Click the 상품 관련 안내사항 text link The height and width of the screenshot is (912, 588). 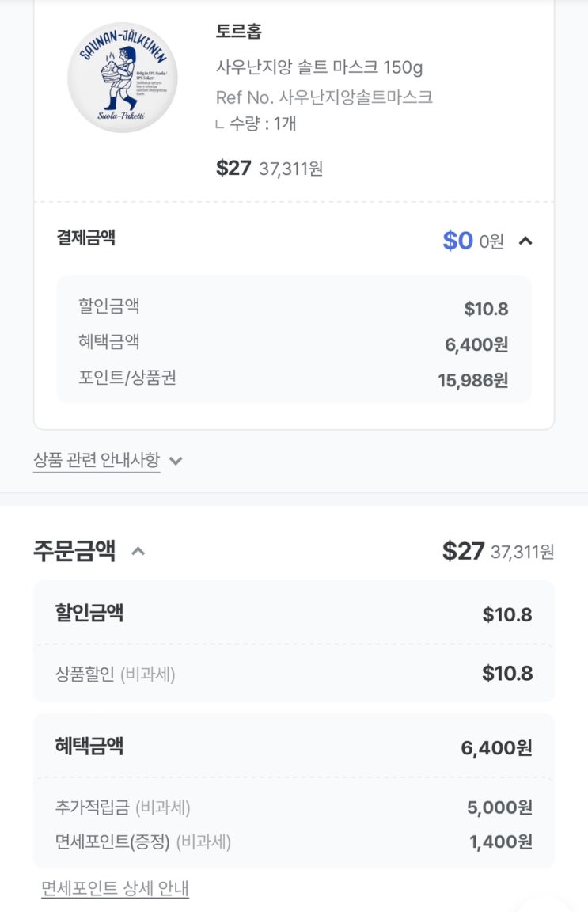[x=97, y=460]
